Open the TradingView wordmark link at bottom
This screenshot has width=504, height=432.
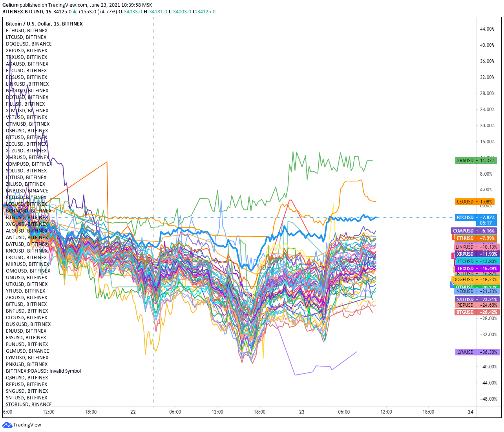click(x=27, y=425)
